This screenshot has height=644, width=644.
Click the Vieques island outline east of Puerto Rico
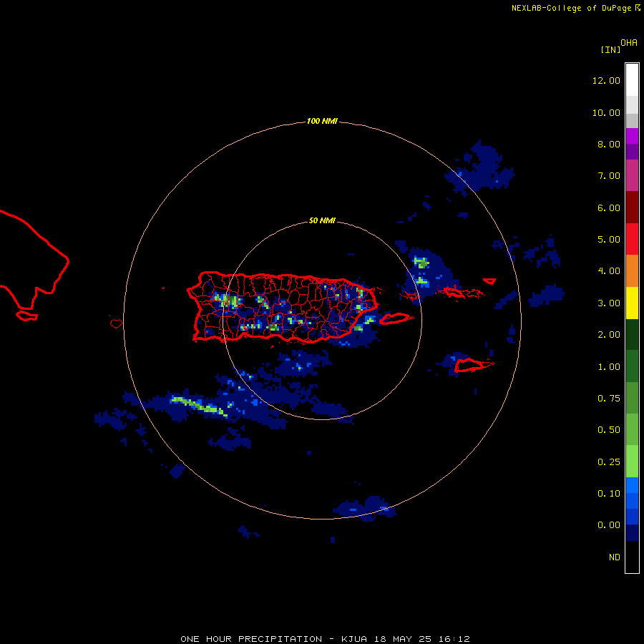coord(394,318)
